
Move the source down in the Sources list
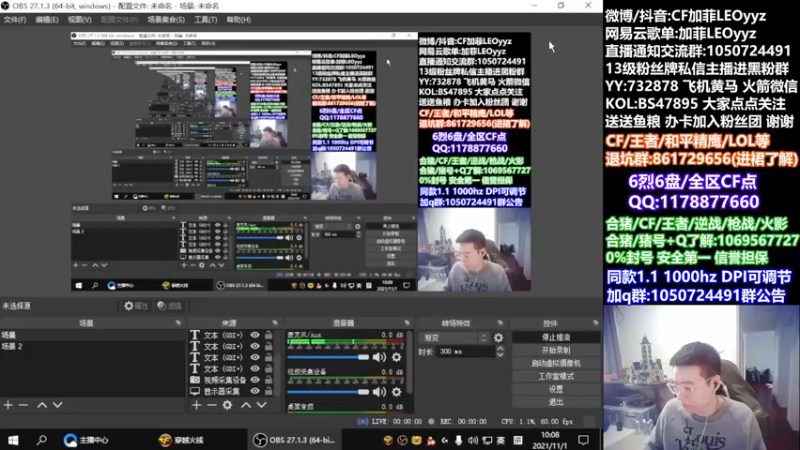point(261,405)
